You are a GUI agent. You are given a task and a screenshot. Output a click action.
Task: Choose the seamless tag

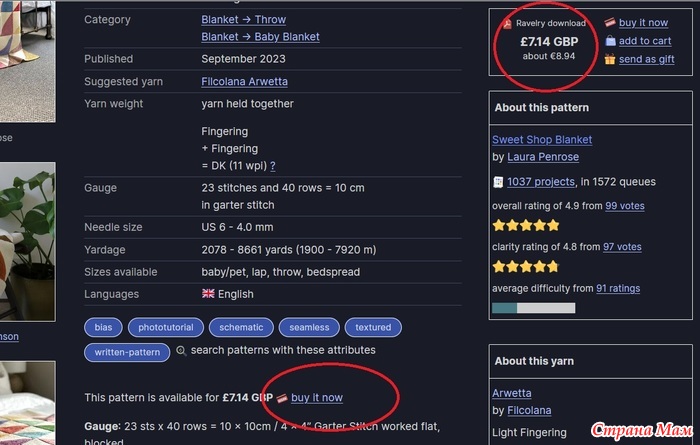coord(309,327)
